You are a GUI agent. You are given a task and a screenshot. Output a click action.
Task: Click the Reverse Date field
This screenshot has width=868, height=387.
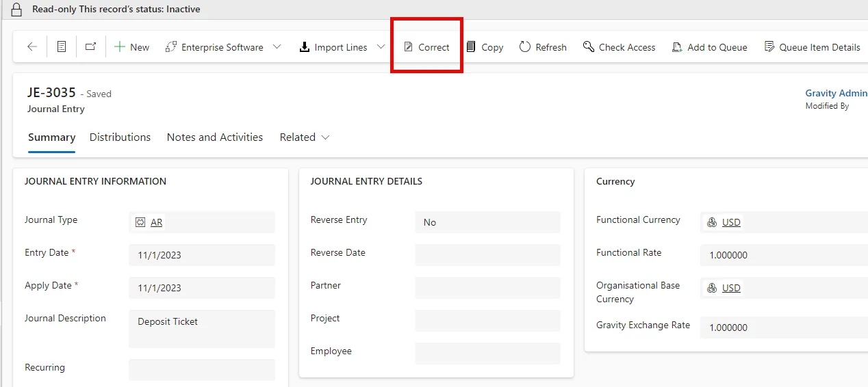pos(487,255)
